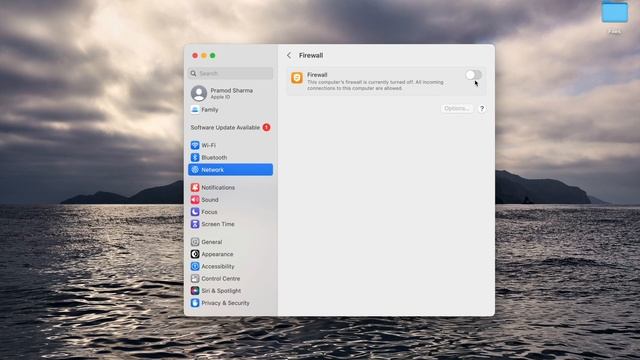
Task: Click the Firewall page title text
Action: (311, 56)
